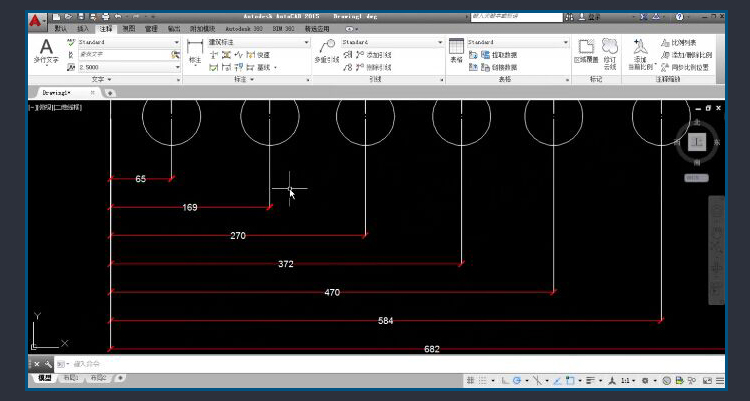The width and height of the screenshot is (750, 401).
Task: Select the Multiline Text (多行文字) tool
Action: [x=46, y=52]
